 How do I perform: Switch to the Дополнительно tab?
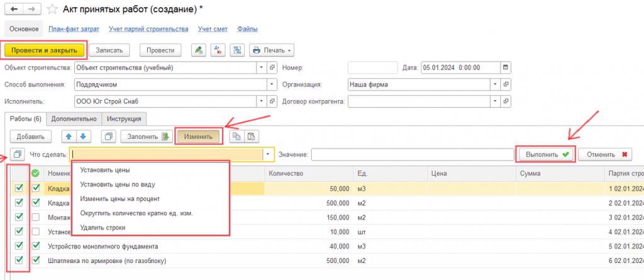74,118
